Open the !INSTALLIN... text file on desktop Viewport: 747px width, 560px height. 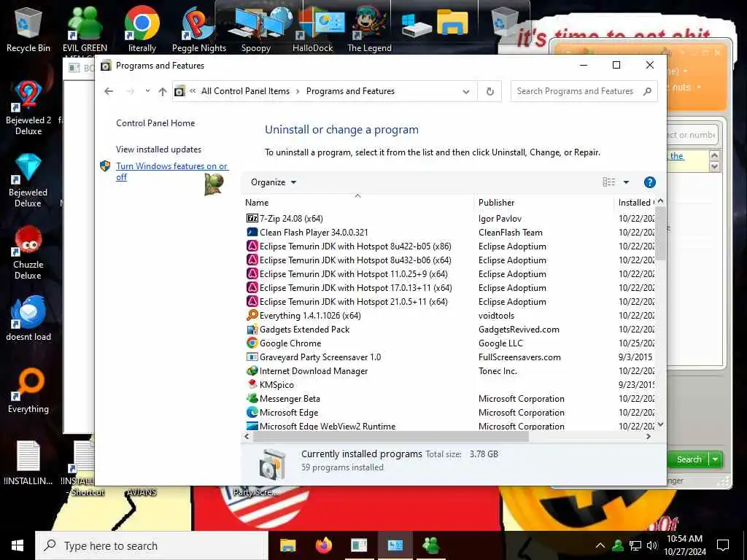tap(28, 463)
